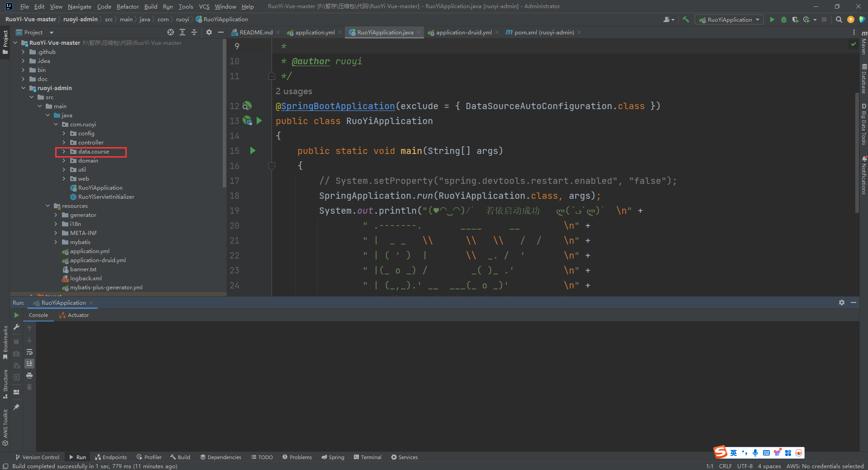Run RuoYiApplication with the top toolbar play icon

(x=772, y=19)
